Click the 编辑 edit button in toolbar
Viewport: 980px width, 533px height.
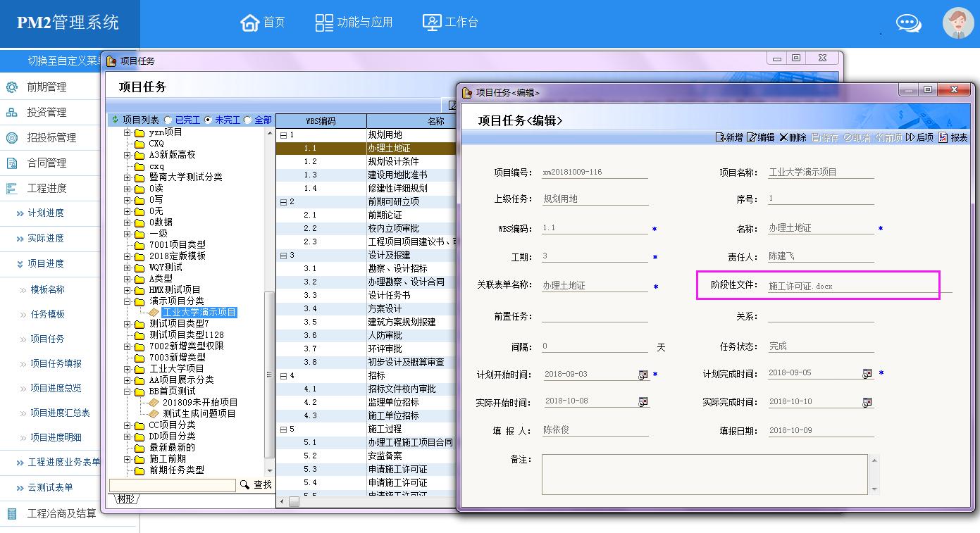(x=760, y=137)
